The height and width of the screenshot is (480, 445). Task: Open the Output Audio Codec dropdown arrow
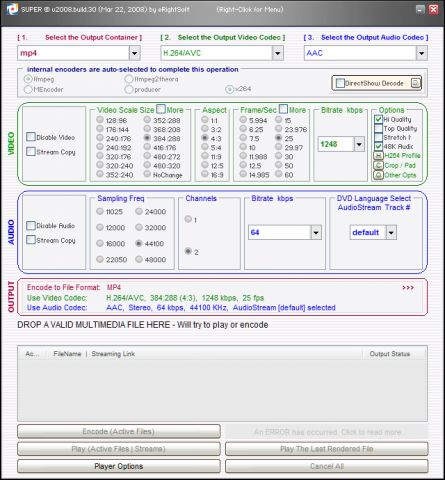[421, 53]
